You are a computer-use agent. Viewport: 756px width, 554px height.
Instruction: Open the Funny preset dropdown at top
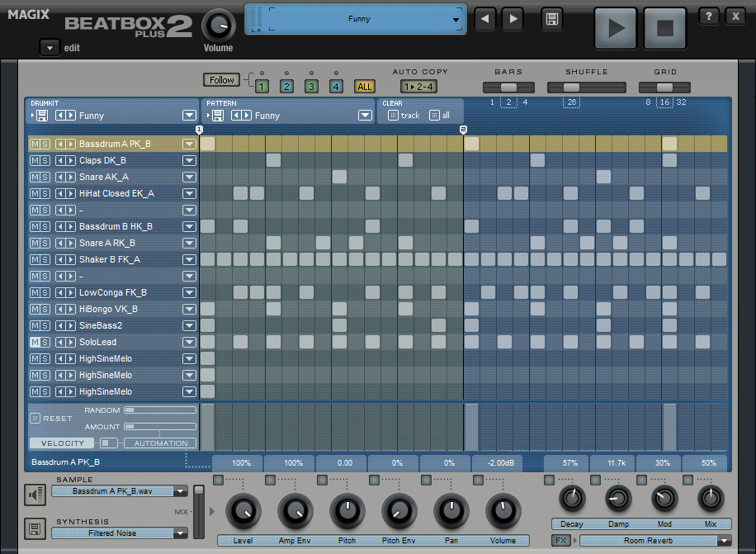455,20
